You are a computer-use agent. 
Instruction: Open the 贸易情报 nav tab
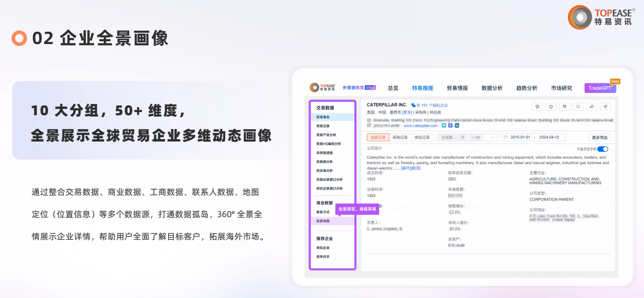pos(457,88)
